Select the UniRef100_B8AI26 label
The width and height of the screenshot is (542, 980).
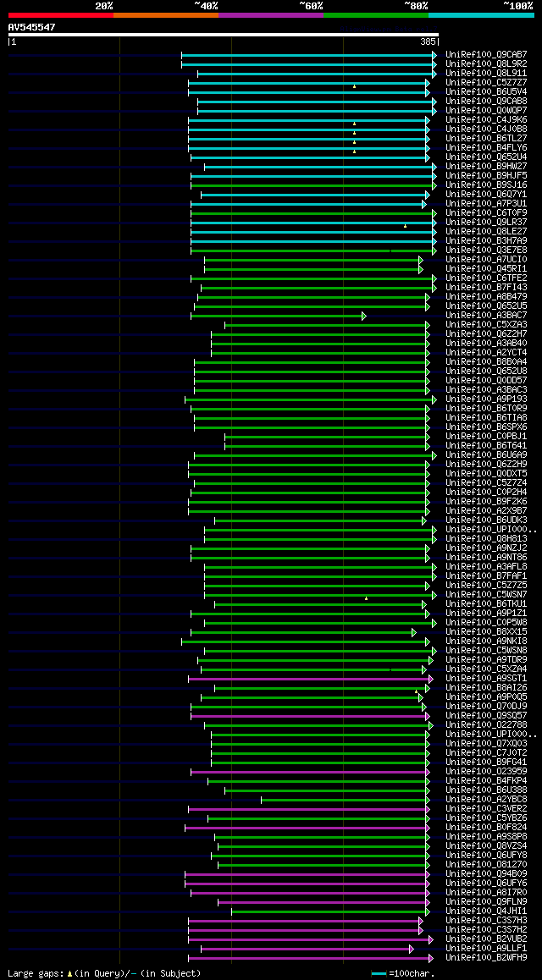click(x=486, y=688)
